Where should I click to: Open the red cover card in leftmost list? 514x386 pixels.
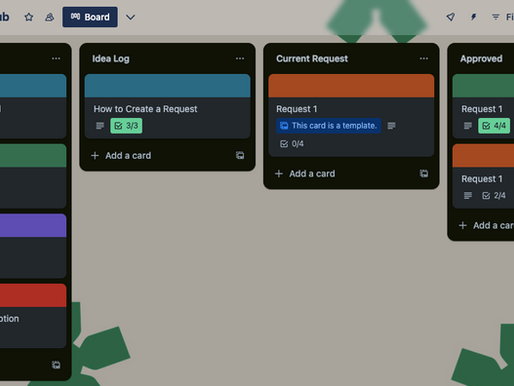(33, 316)
